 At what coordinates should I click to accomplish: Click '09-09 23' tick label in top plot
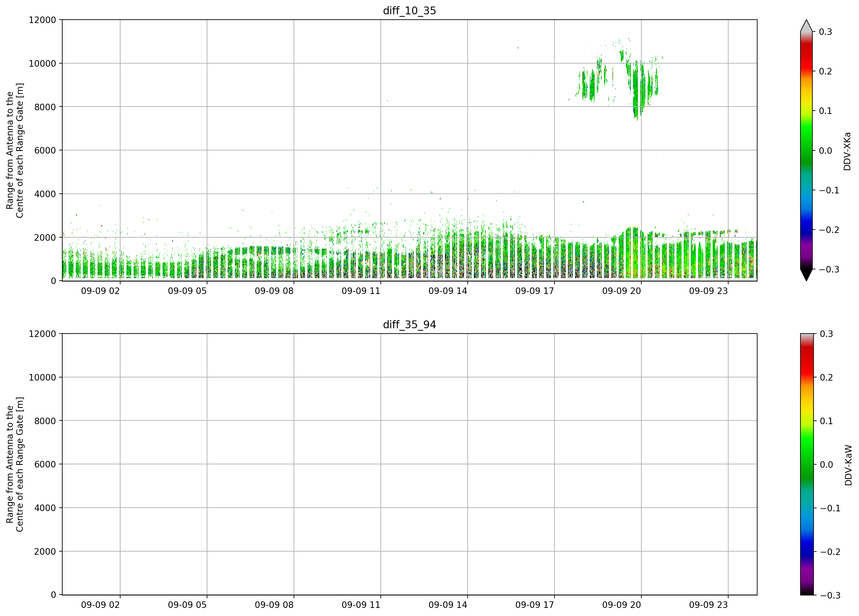(x=708, y=291)
